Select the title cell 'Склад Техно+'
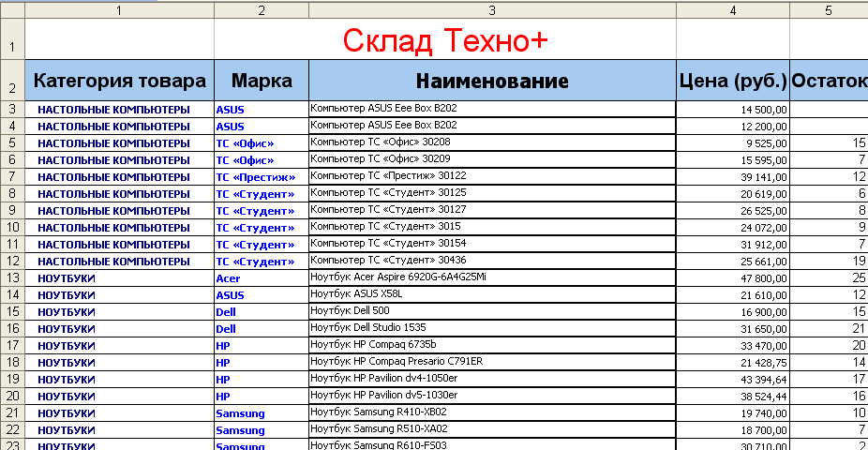Image resolution: width=868 pixels, height=450 pixels. (445, 39)
